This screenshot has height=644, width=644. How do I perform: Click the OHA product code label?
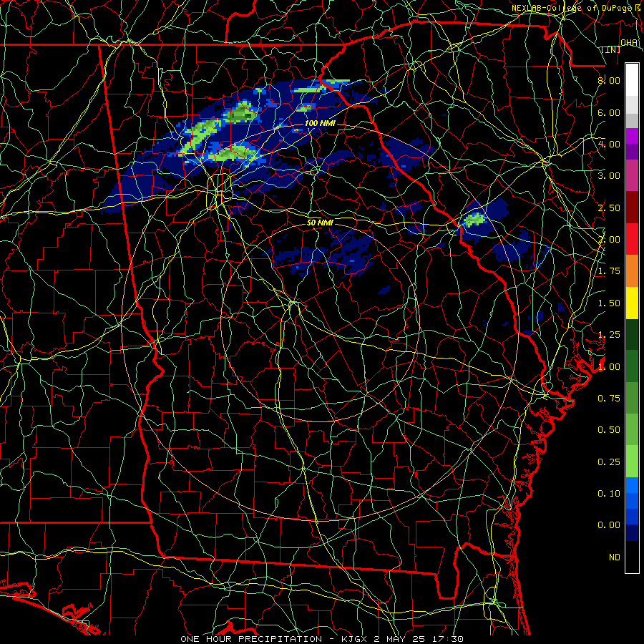[629, 43]
